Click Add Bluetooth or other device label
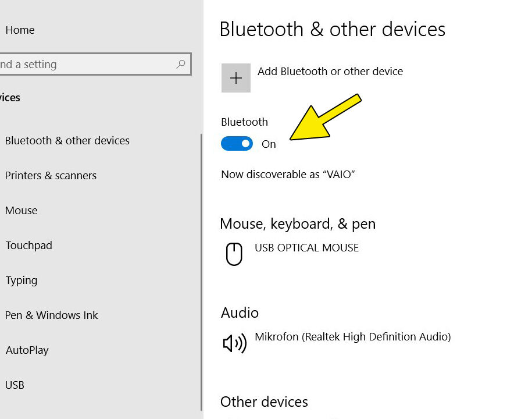532x419 pixels. (x=330, y=72)
